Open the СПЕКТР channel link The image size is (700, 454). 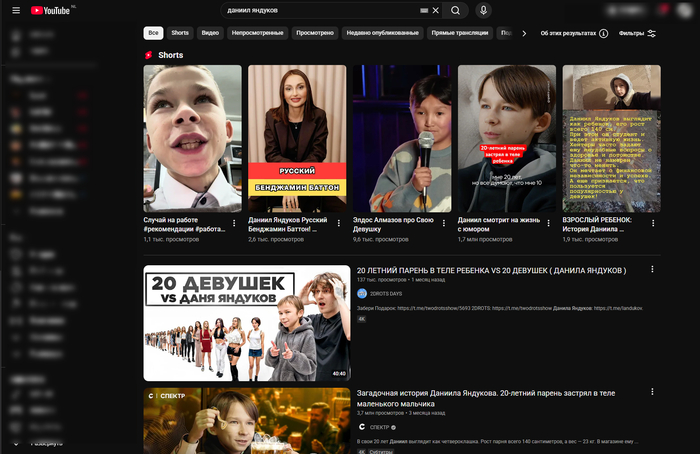click(x=379, y=426)
